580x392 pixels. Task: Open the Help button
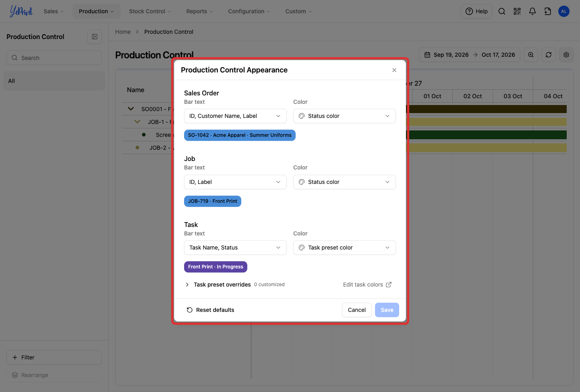click(476, 11)
